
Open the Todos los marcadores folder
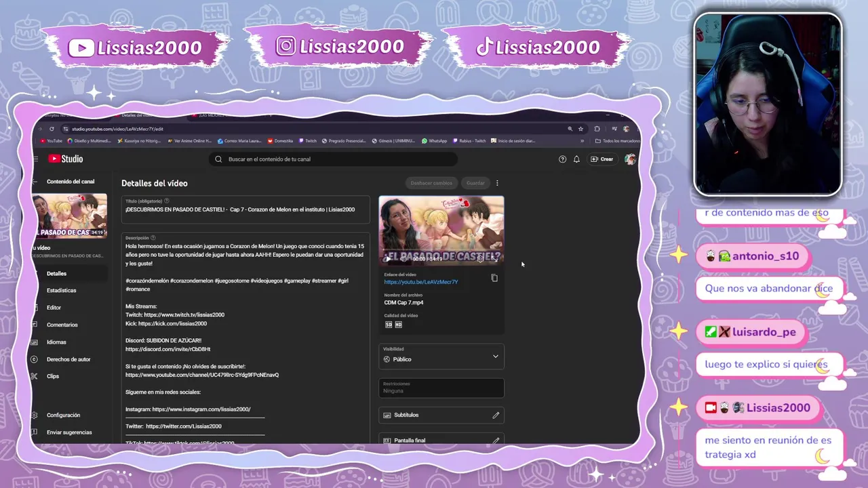click(617, 141)
